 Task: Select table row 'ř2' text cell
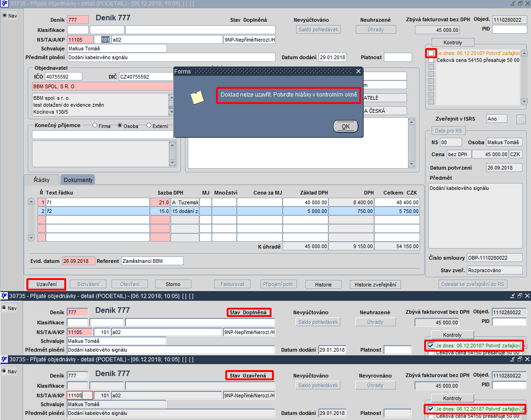[98, 211]
